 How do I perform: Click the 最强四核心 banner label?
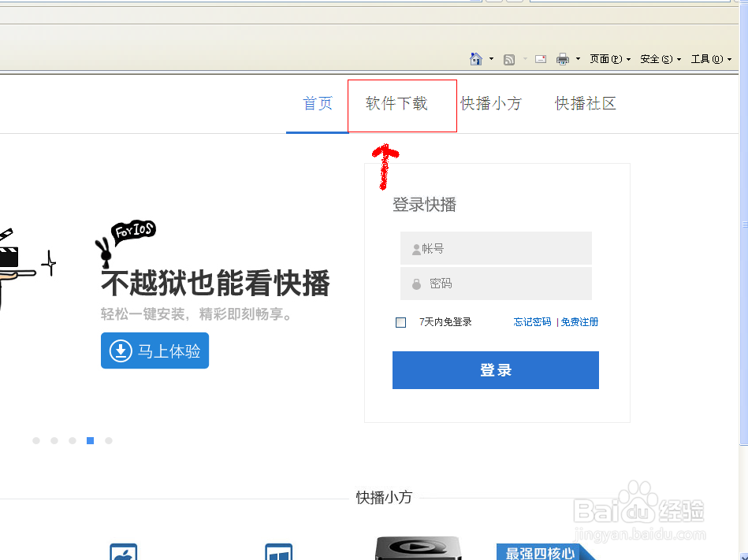541,553
